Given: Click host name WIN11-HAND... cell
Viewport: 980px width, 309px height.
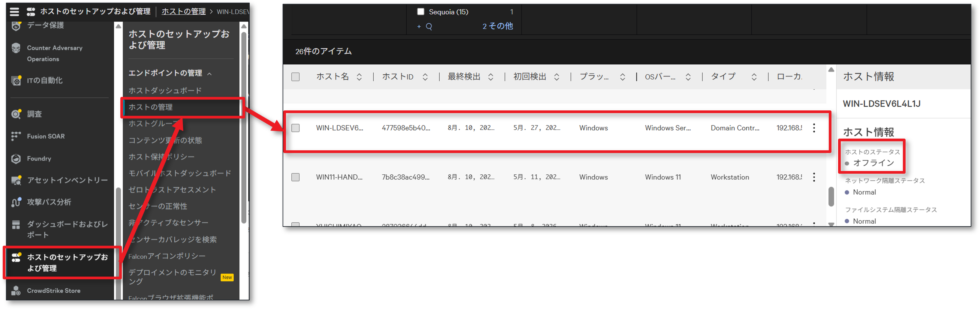Looking at the screenshot, I should click(x=339, y=177).
